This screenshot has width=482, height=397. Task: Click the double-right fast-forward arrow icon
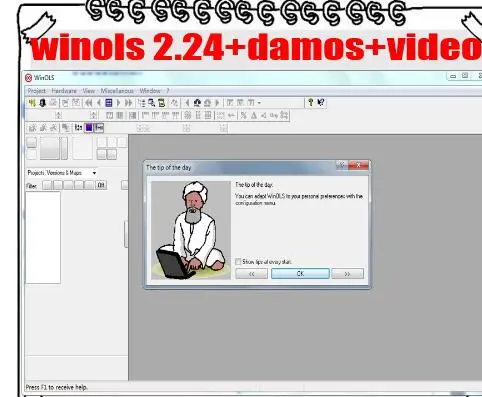point(128,103)
